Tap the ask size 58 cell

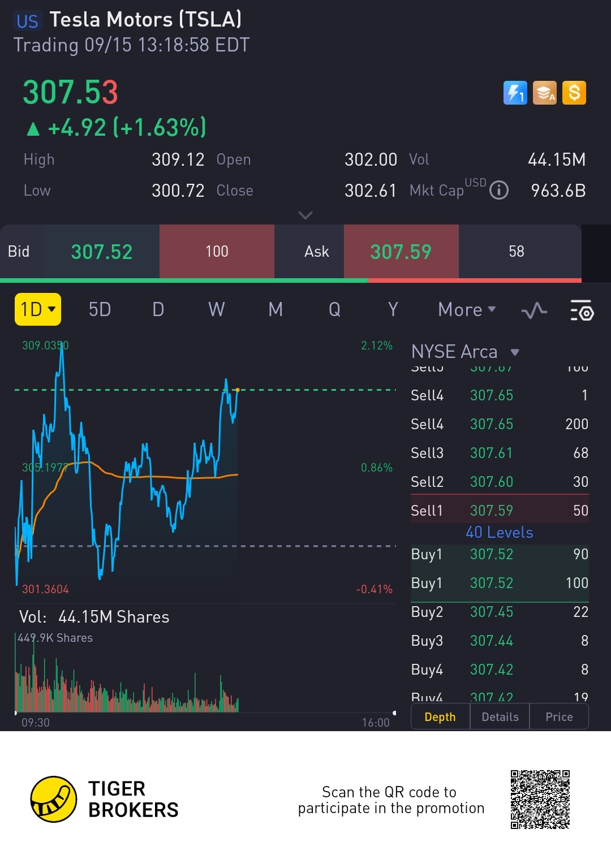point(517,252)
